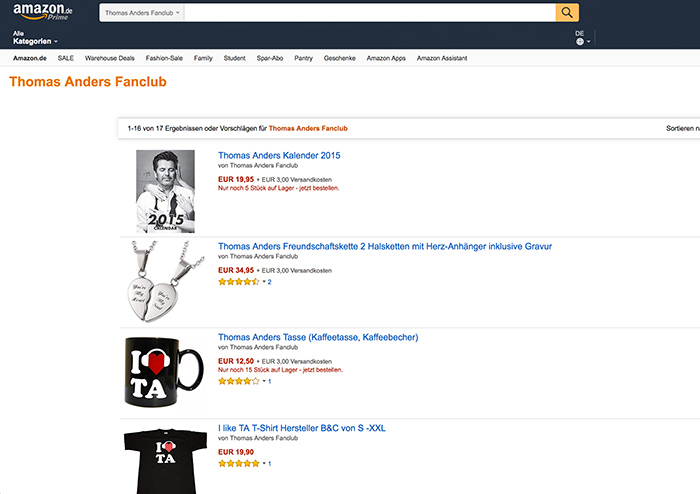
Task: Click into the search text field
Action: point(369,13)
